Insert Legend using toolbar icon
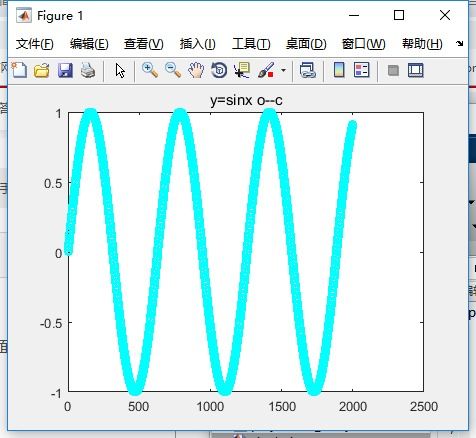This screenshot has width=476, height=438. [362, 70]
